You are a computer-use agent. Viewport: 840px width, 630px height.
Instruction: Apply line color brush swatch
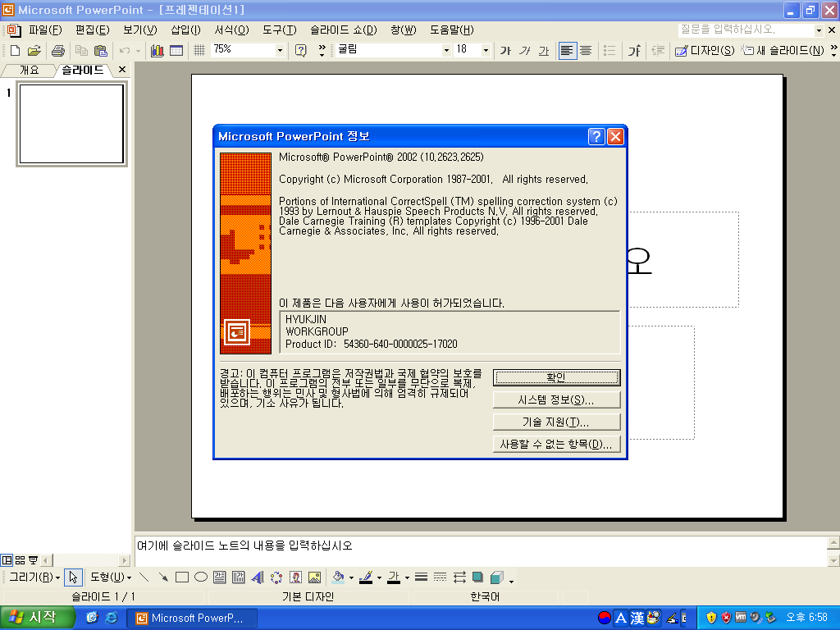366,577
